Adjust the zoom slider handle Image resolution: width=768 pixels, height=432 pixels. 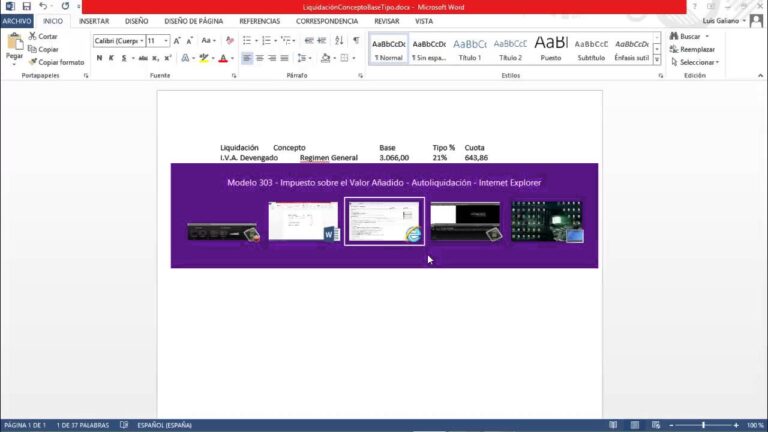(x=703, y=425)
